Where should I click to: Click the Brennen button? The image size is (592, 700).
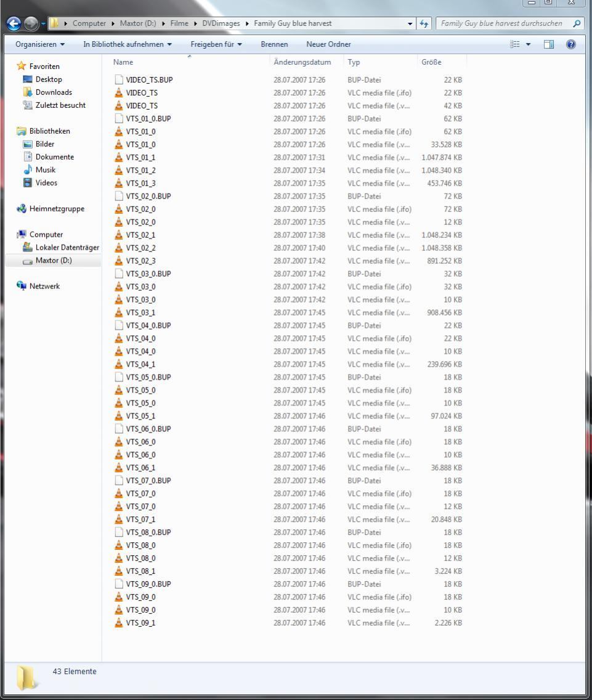coord(274,44)
